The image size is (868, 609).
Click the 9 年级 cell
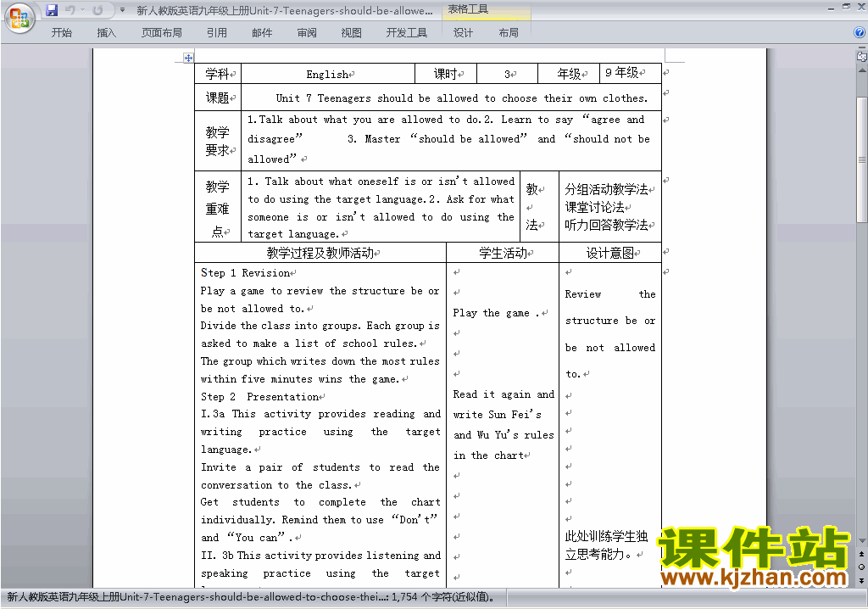(x=631, y=74)
